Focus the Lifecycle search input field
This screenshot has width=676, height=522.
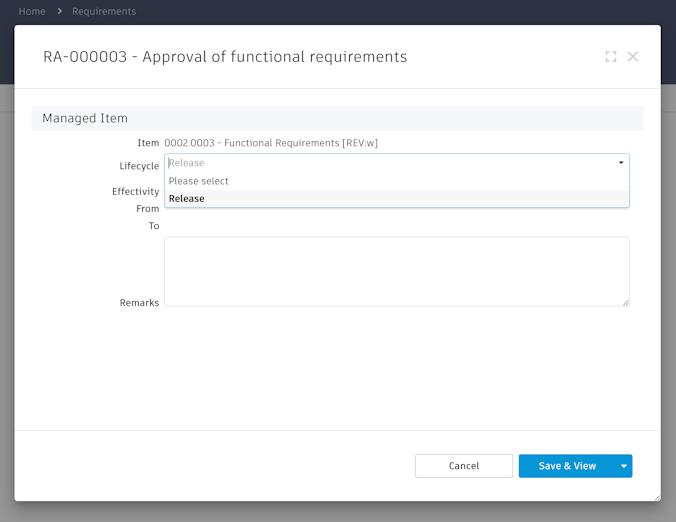(x=390, y=163)
